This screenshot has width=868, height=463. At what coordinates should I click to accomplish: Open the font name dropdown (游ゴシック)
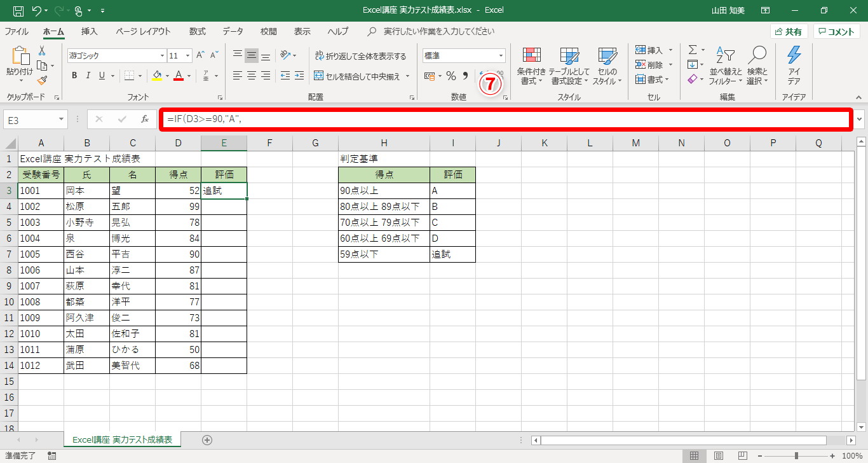click(x=161, y=55)
